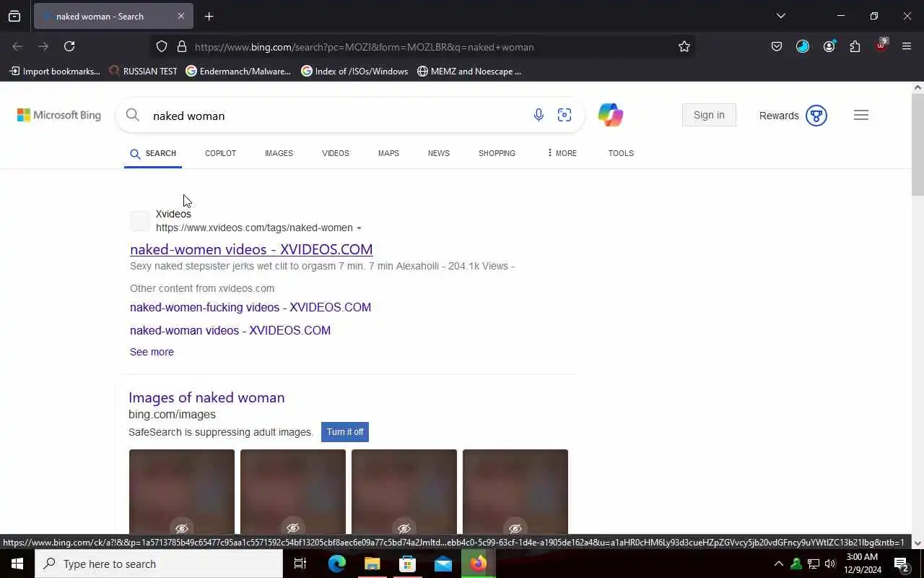The height and width of the screenshot is (578, 924).
Task: Click taskbar Type here to search box
Action: point(159,564)
